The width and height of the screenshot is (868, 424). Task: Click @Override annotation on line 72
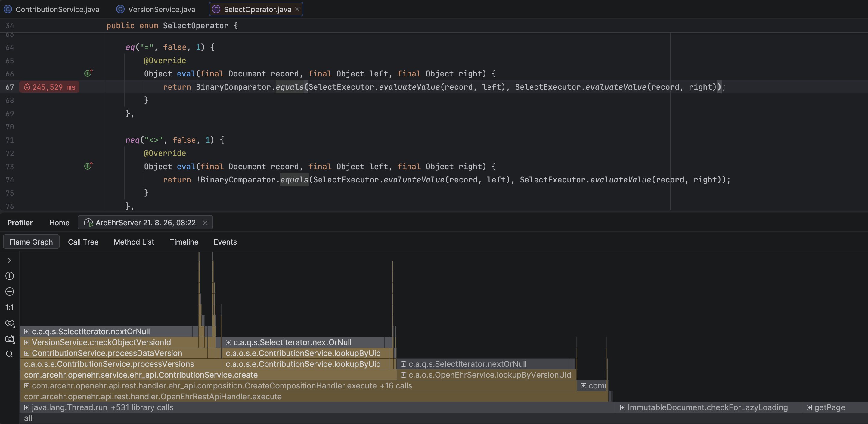(x=165, y=153)
